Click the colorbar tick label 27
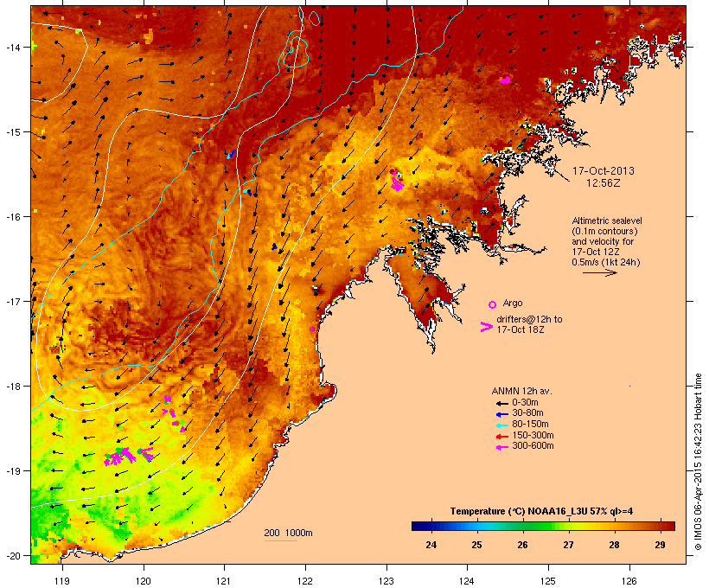 [x=568, y=545]
